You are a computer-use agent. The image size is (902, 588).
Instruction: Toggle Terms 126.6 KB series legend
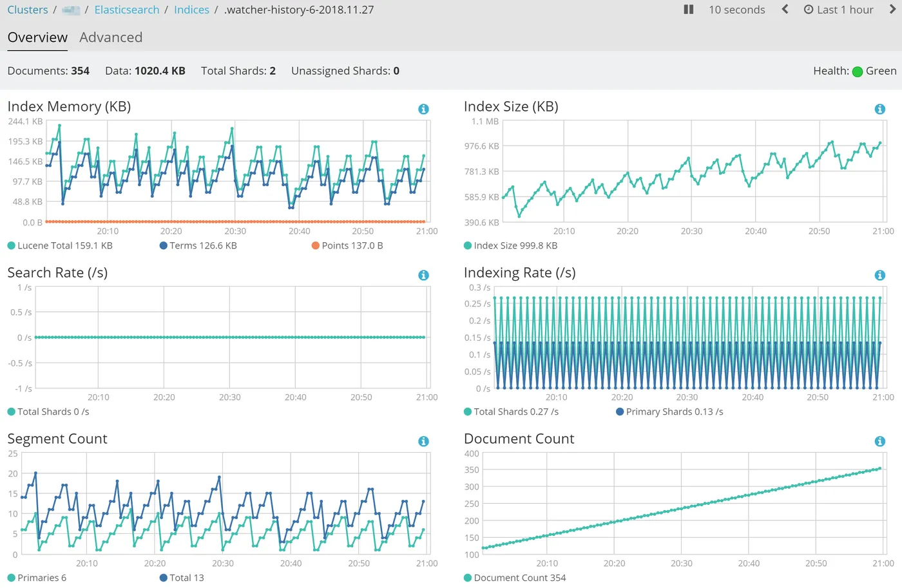(198, 245)
